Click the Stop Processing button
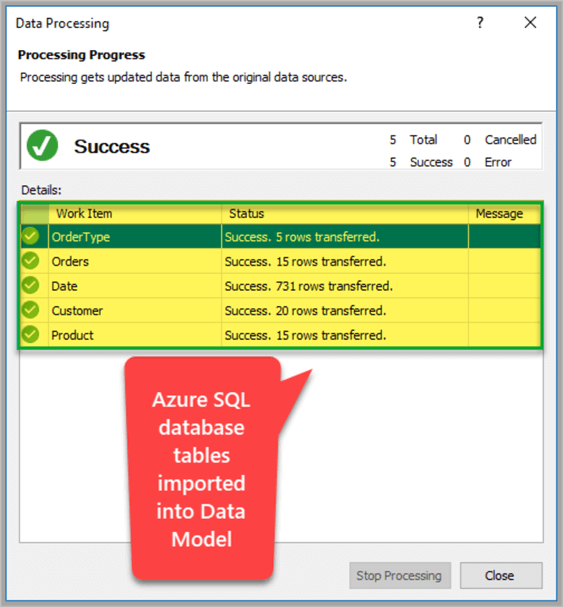This screenshot has height=607, width=563. point(400,575)
